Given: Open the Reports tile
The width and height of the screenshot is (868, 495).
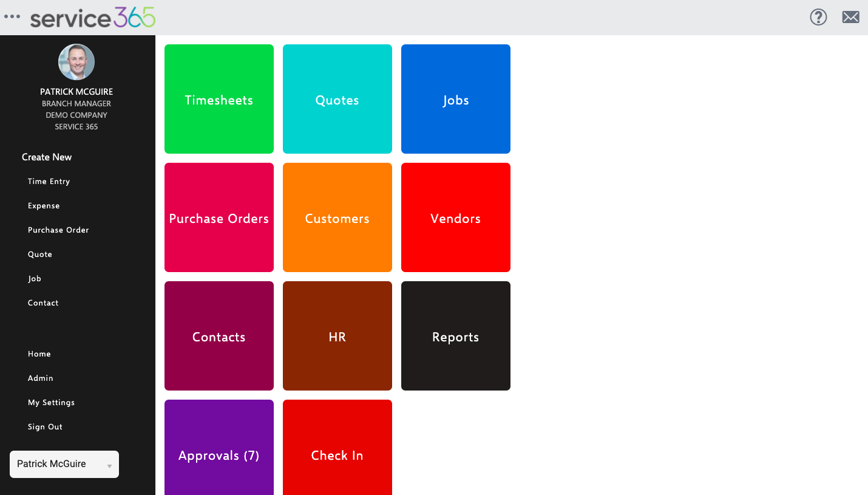Looking at the screenshot, I should click(x=455, y=335).
